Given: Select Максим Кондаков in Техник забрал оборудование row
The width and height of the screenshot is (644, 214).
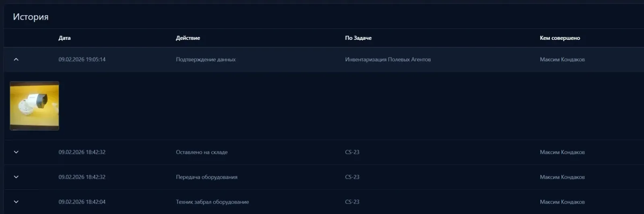Looking at the screenshot, I should 562,202.
